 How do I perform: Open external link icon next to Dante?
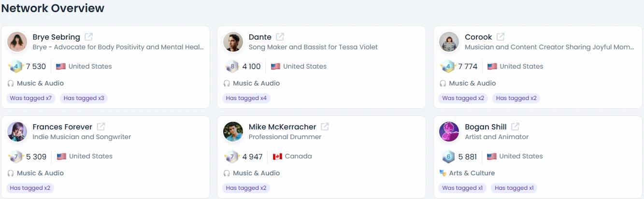coord(280,37)
